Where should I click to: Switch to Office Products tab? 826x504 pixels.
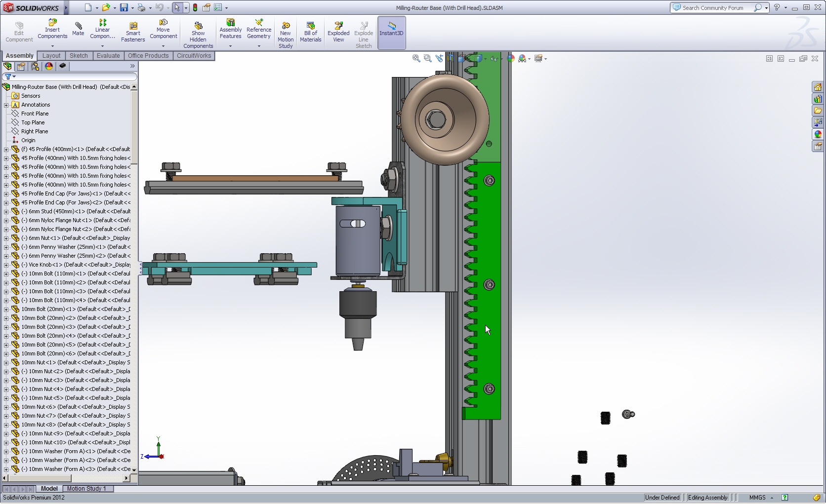148,56
